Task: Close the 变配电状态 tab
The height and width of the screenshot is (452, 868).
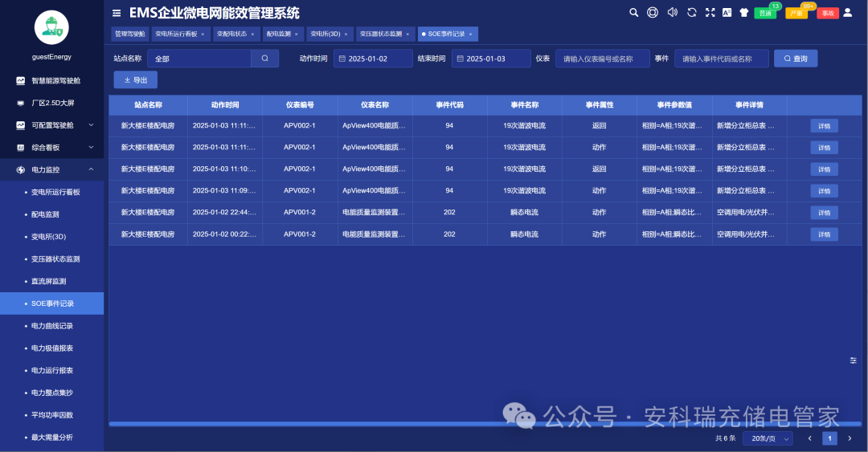Action: 252,35
